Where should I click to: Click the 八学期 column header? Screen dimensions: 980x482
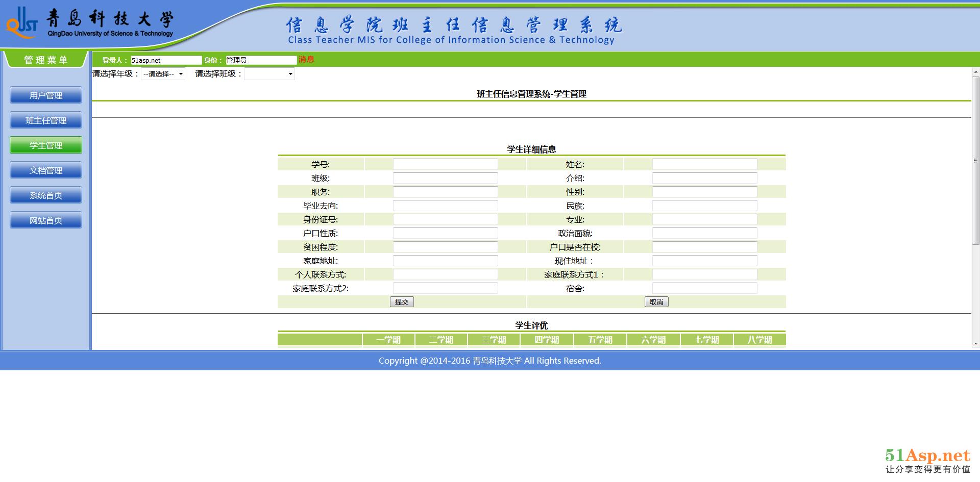[759, 340]
